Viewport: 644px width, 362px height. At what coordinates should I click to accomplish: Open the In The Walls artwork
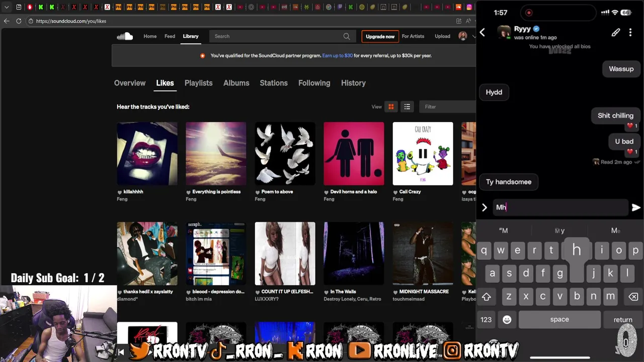coord(354,253)
